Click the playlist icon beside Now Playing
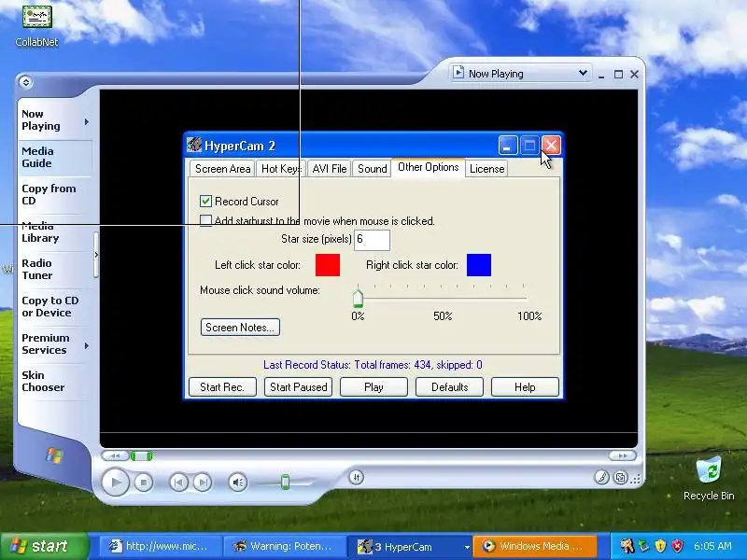Viewport: 747px width, 560px height. click(458, 73)
